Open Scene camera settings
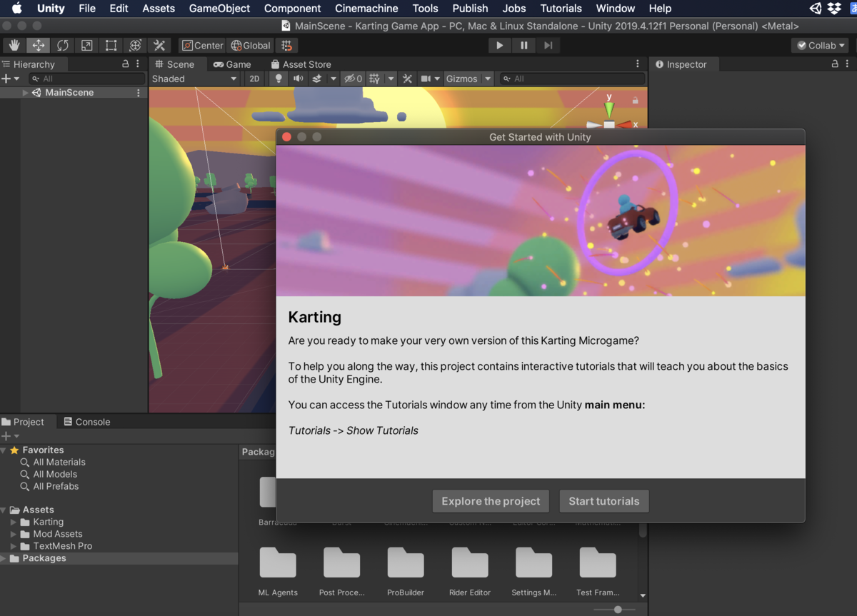Image resolution: width=857 pixels, height=616 pixels. tap(426, 79)
